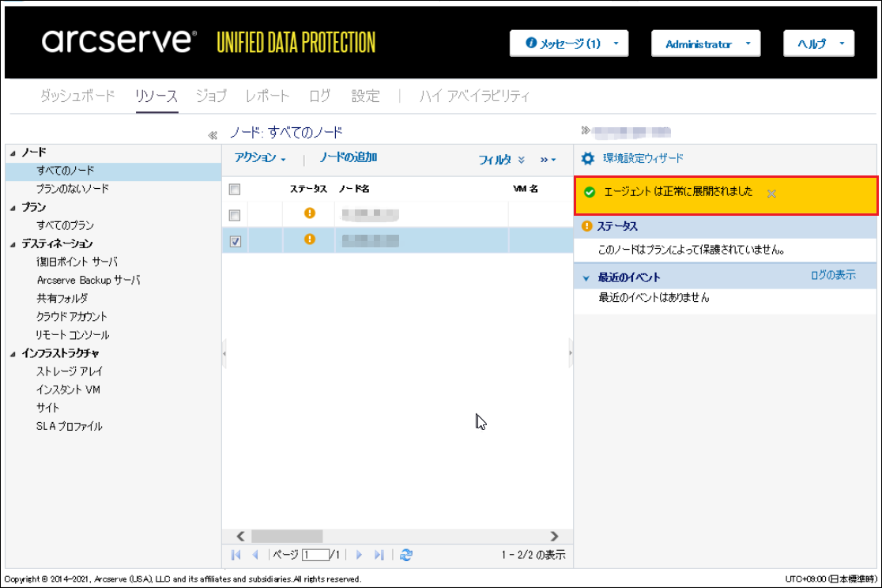Click the warning status icon of first node
882x588 pixels.
[310, 213]
